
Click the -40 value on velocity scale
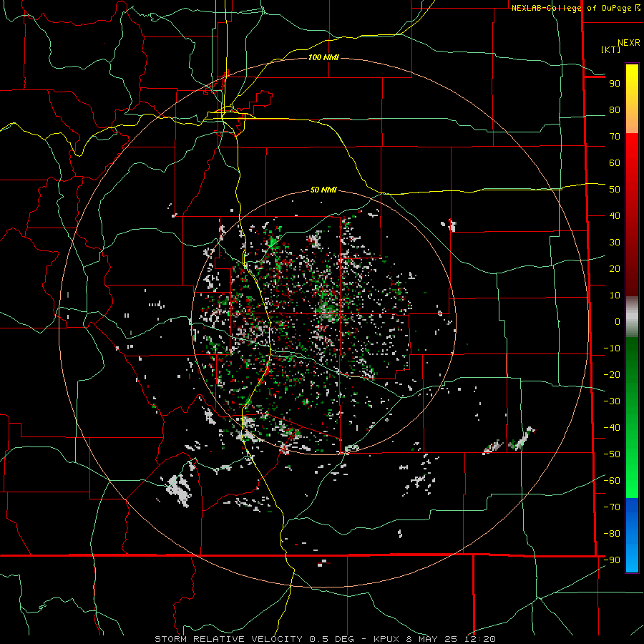[612, 428]
